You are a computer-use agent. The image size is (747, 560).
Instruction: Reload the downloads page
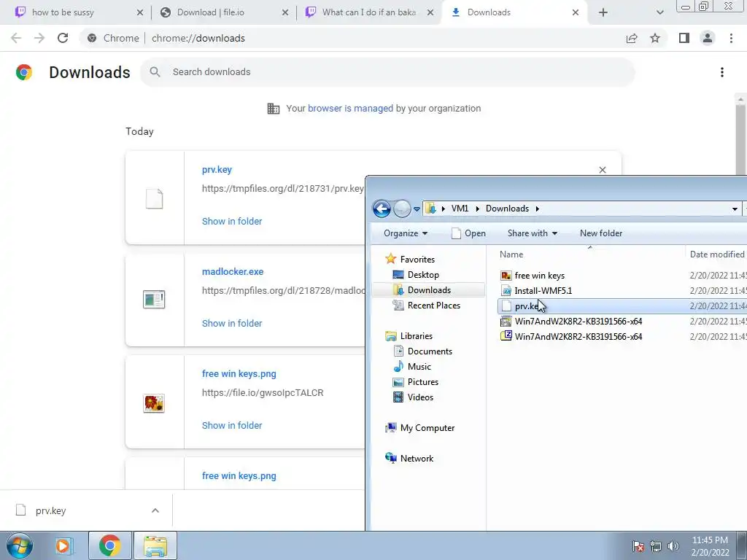63,38
